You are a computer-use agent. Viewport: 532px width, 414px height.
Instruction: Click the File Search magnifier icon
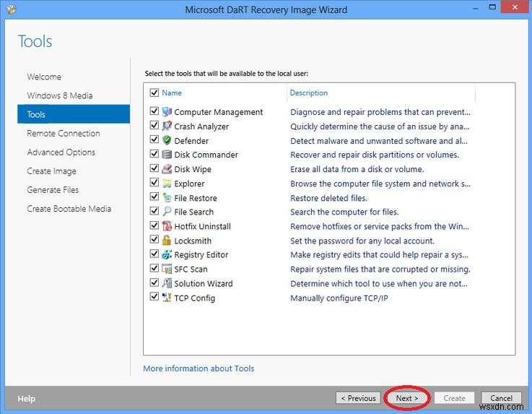167,212
